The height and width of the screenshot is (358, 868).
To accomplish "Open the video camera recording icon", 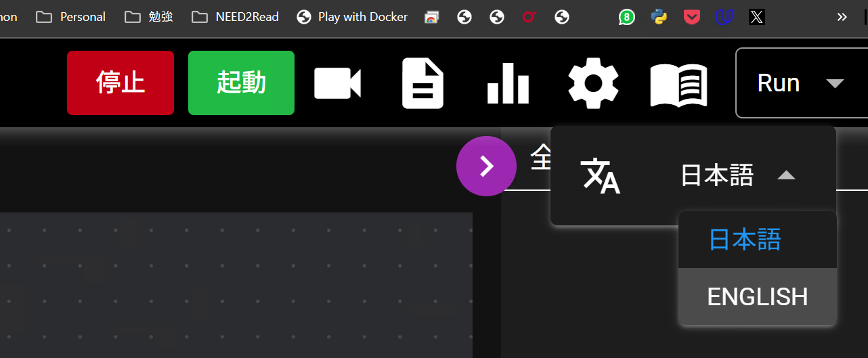I will (337, 83).
